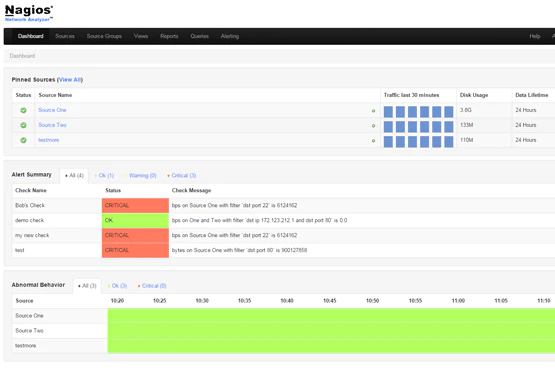Click the green OK status icon for Source One
The width and height of the screenshot is (555, 376).
coord(23,110)
